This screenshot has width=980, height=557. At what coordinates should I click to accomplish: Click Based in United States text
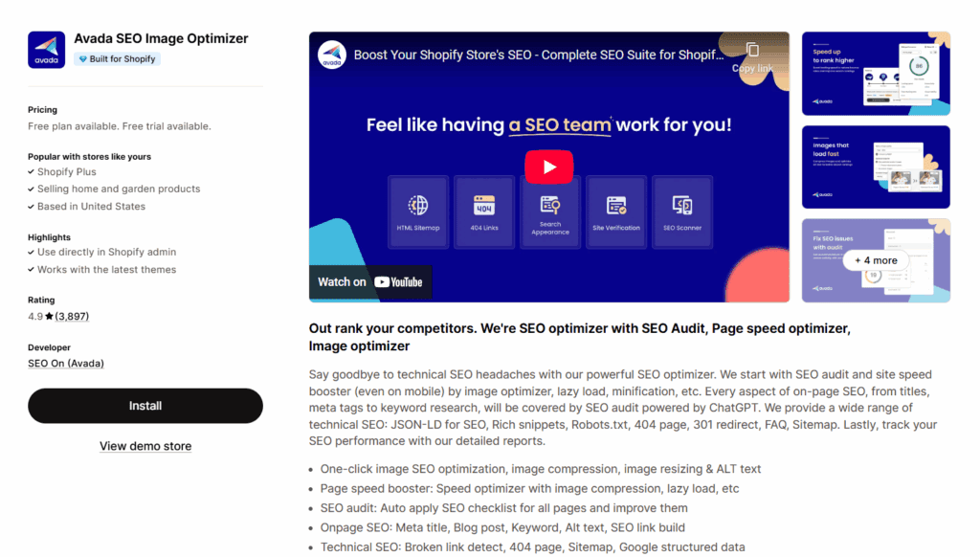[91, 207]
